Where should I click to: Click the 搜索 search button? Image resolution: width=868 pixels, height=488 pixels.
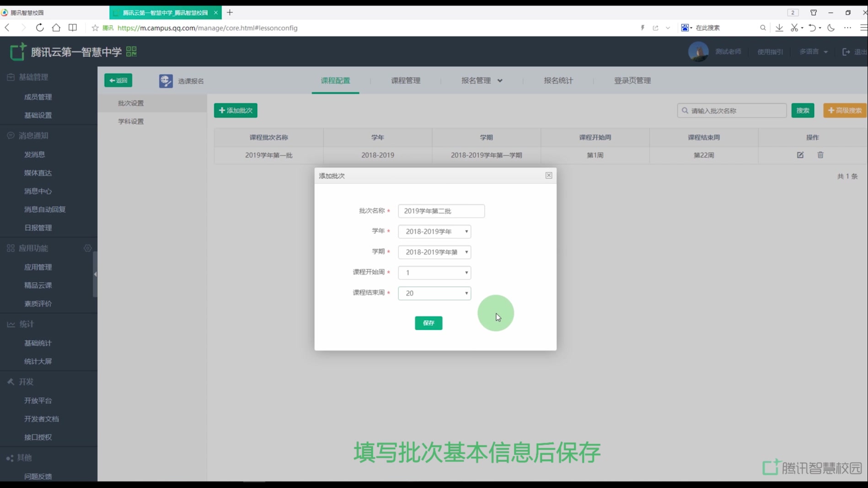[x=803, y=110]
